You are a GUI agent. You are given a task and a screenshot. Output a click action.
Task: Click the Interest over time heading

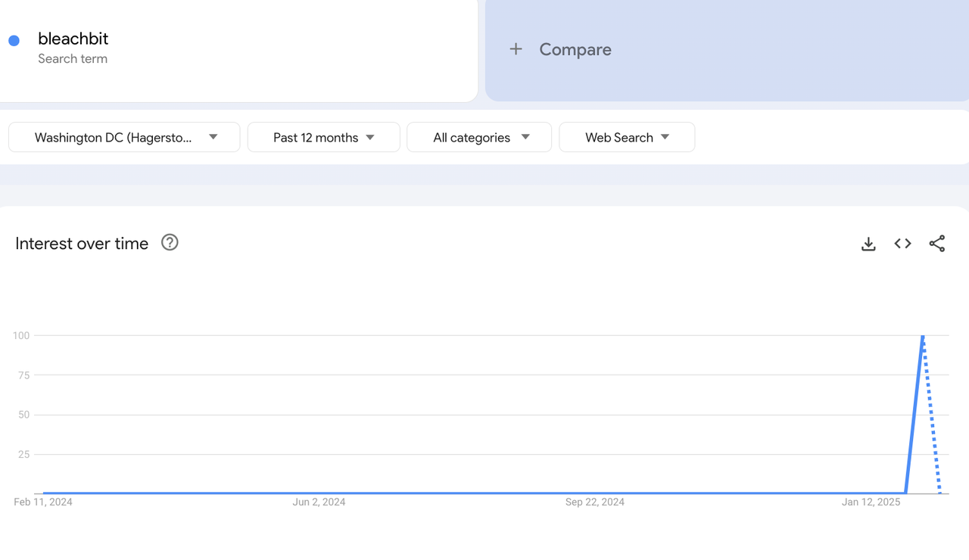[x=82, y=244]
